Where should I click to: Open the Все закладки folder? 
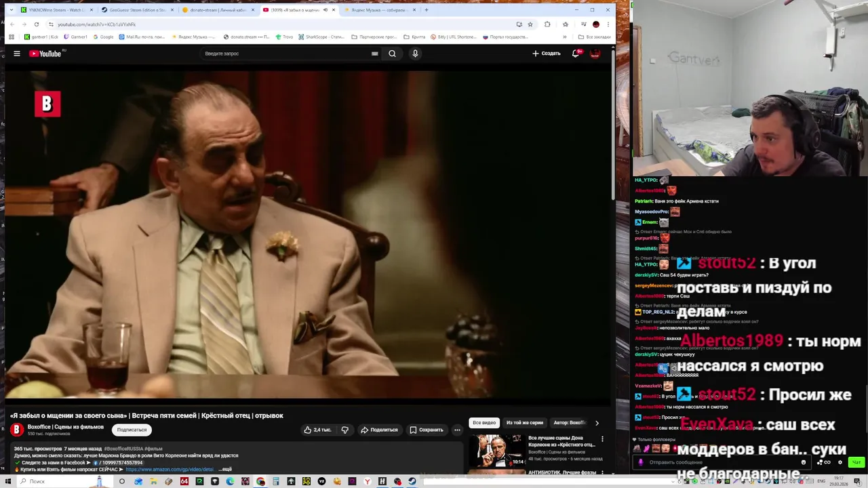pyautogui.click(x=594, y=37)
